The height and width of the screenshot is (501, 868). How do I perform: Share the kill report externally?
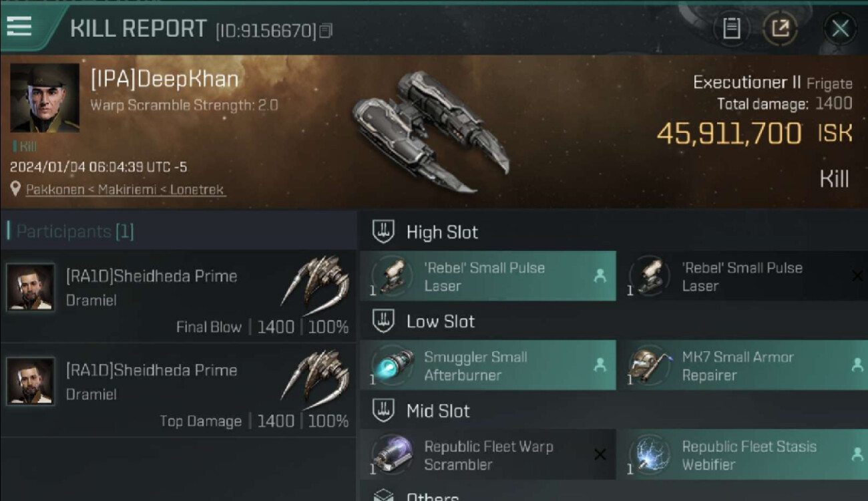pos(780,29)
